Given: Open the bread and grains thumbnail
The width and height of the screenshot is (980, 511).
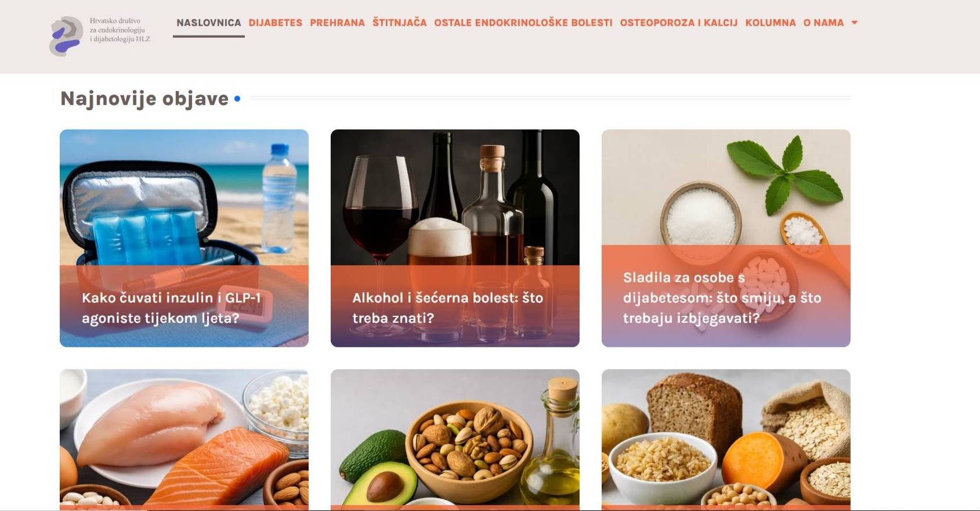Looking at the screenshot, I should click(726, 440).
